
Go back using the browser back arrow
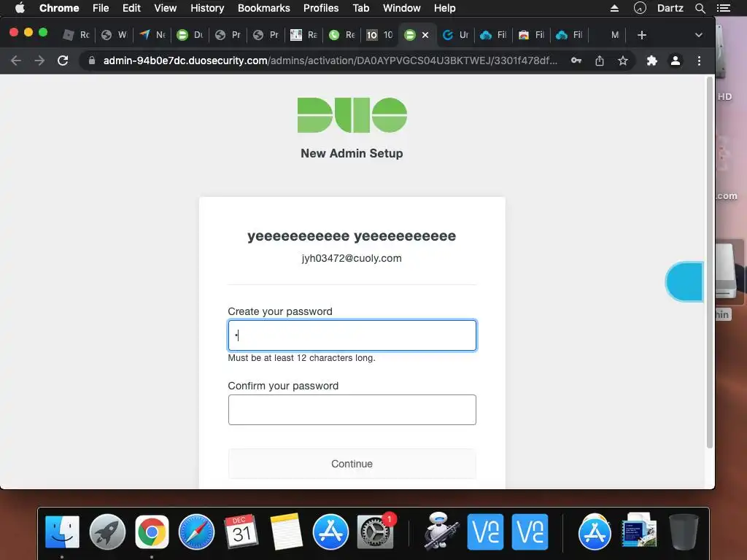[x=16, y=61]
